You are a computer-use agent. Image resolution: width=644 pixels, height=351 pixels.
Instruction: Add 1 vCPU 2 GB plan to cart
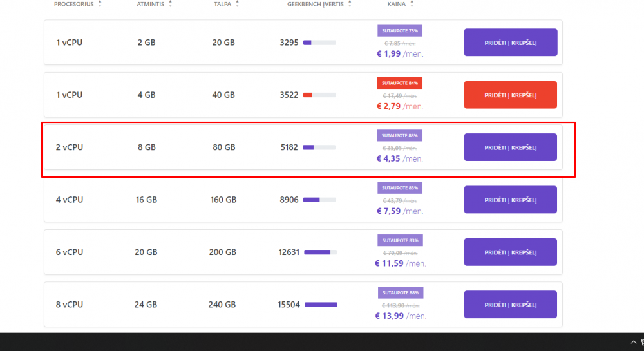click(x=510, y=43)
